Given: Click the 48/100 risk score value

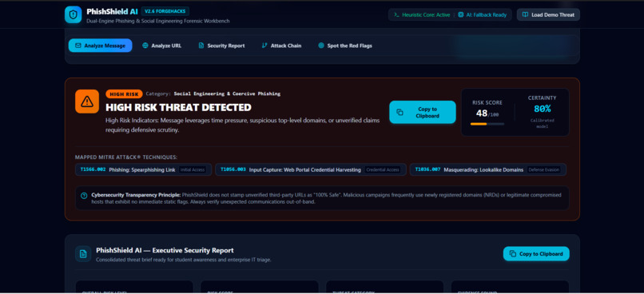Looking at the screenshot, I should [x=487, y=113].
